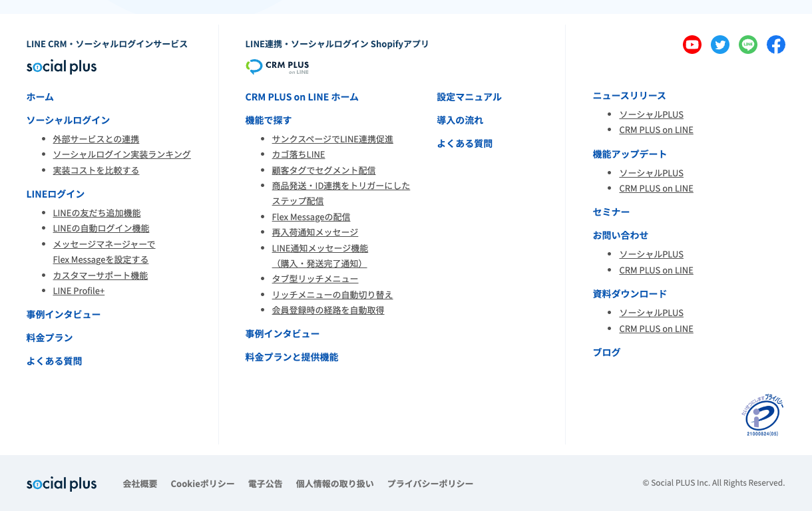Open よくある質問 beside 設定マニュアル

pos(465,144)
